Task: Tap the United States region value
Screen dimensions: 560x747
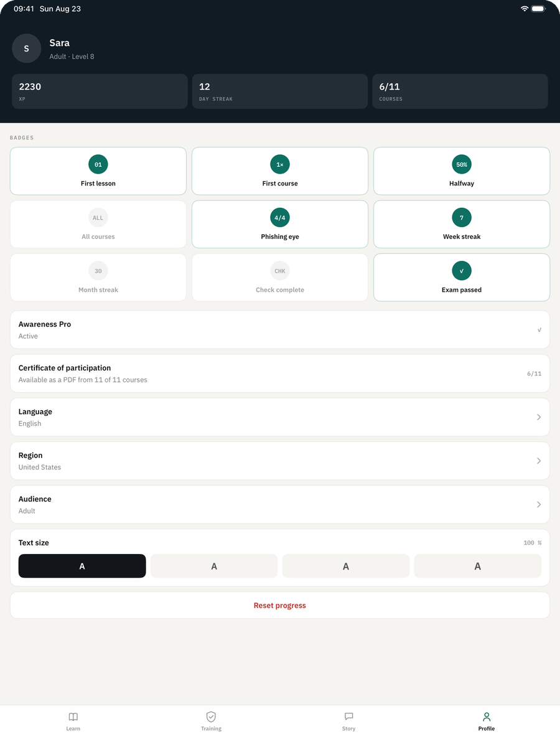Action: pos(40,467)
